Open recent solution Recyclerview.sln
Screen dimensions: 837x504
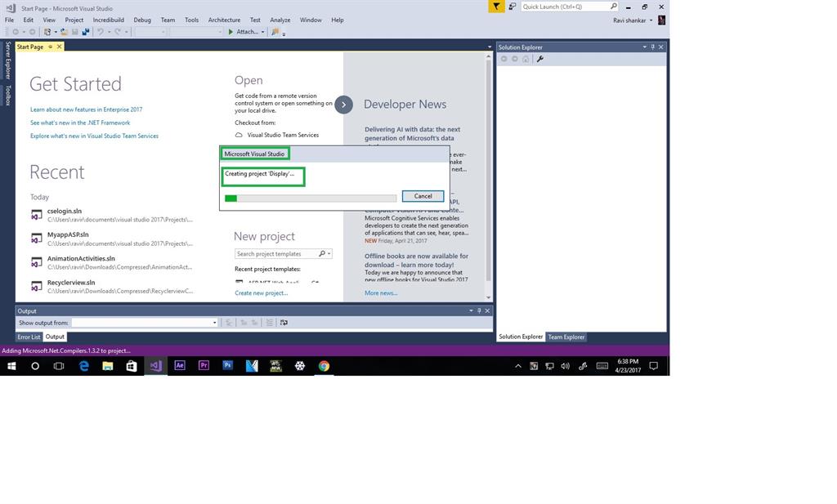pos(112,287)
